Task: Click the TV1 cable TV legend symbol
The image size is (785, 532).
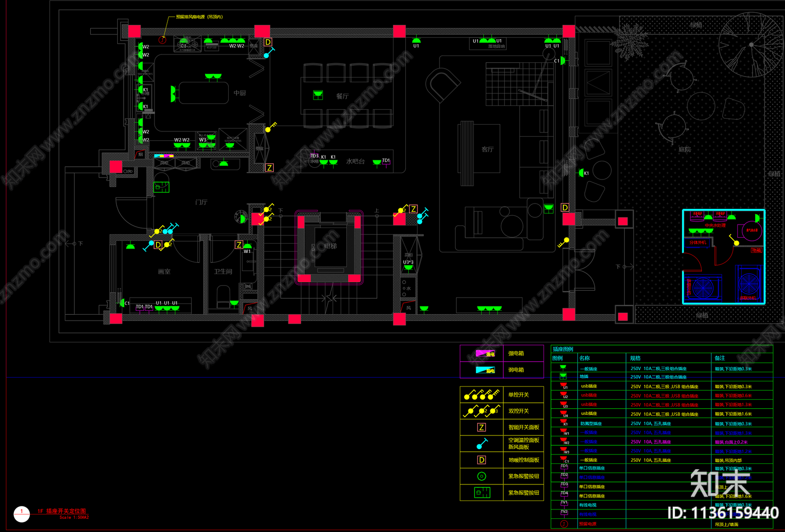Action: [564, 504]
